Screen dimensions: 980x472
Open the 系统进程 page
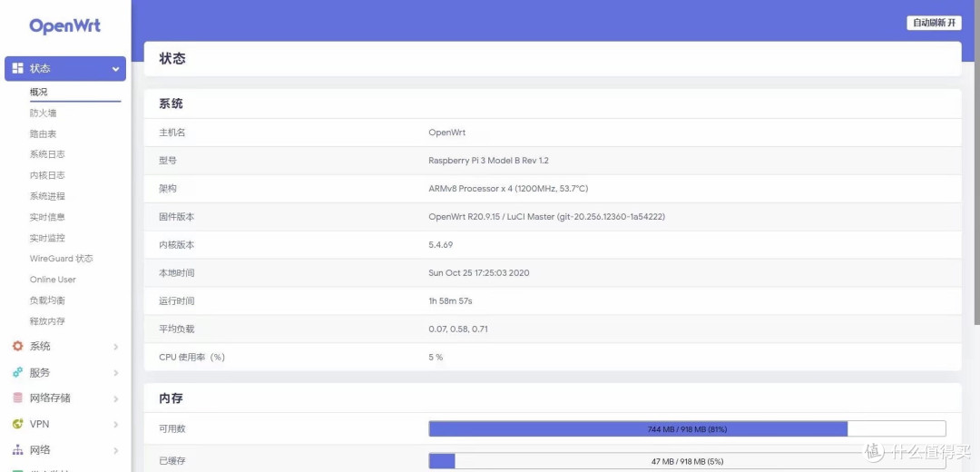[x=47, y=196]
